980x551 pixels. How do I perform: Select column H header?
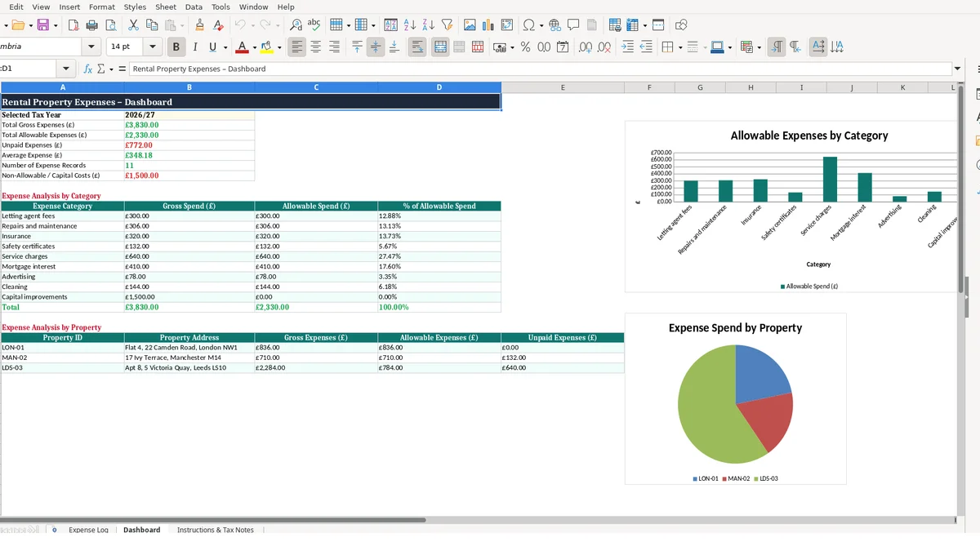click(751, 87)
